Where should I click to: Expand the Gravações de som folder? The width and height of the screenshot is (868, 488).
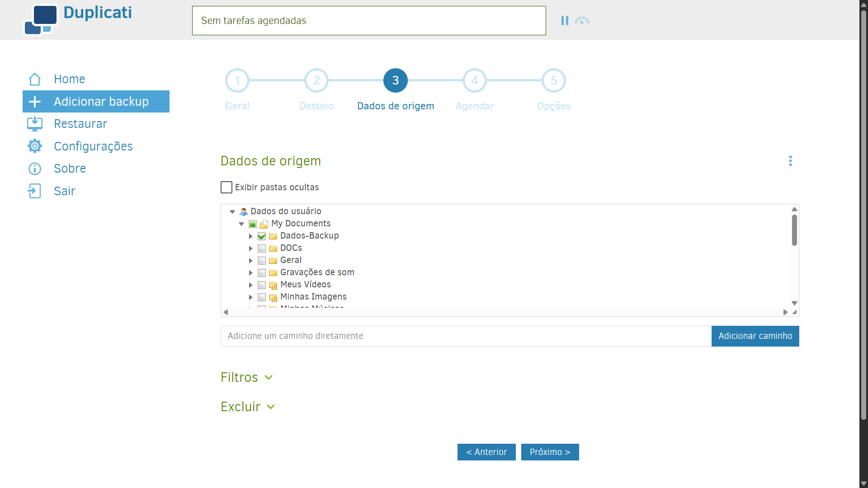(251, 272)
